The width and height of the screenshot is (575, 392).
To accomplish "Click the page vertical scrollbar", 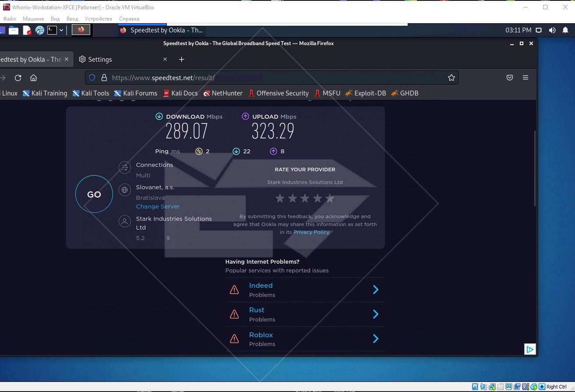I will point(535,169).
